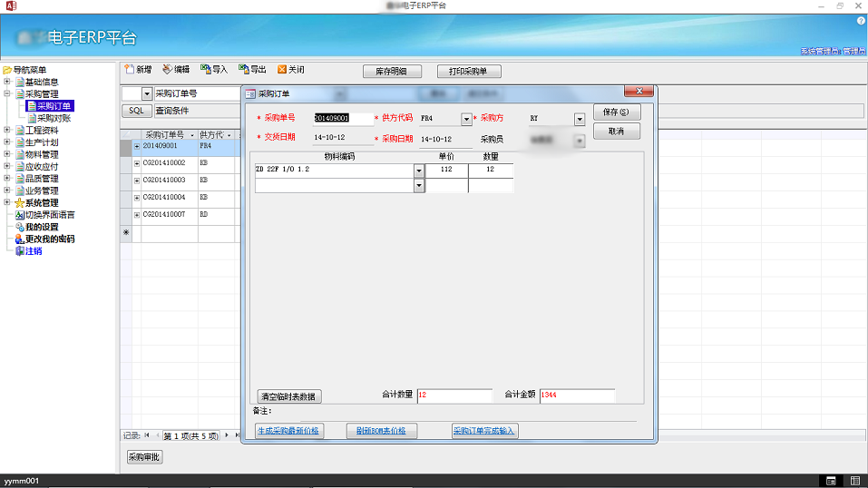Image resolution: width=868 pixels, height=488 pixels.
Task: Click the 导入 (import) toolbar icon
Action: coord(205,69)
